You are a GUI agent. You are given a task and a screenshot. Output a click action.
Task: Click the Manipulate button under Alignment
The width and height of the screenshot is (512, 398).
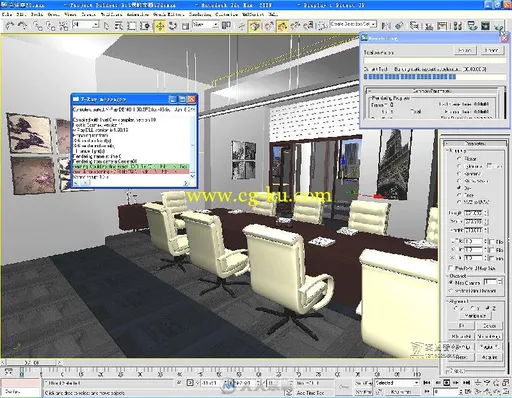coord(476,316)
